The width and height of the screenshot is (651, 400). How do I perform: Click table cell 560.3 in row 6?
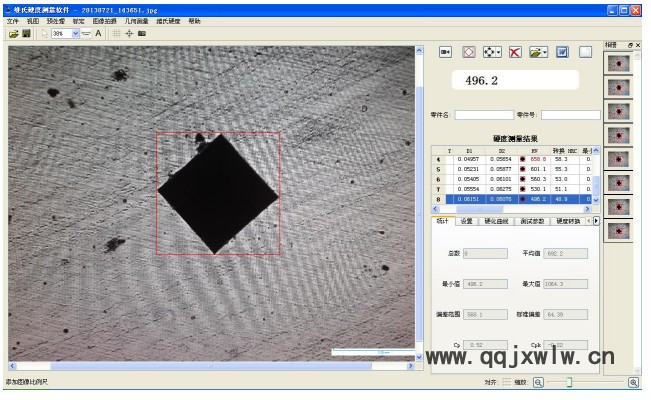coord(538,179)
